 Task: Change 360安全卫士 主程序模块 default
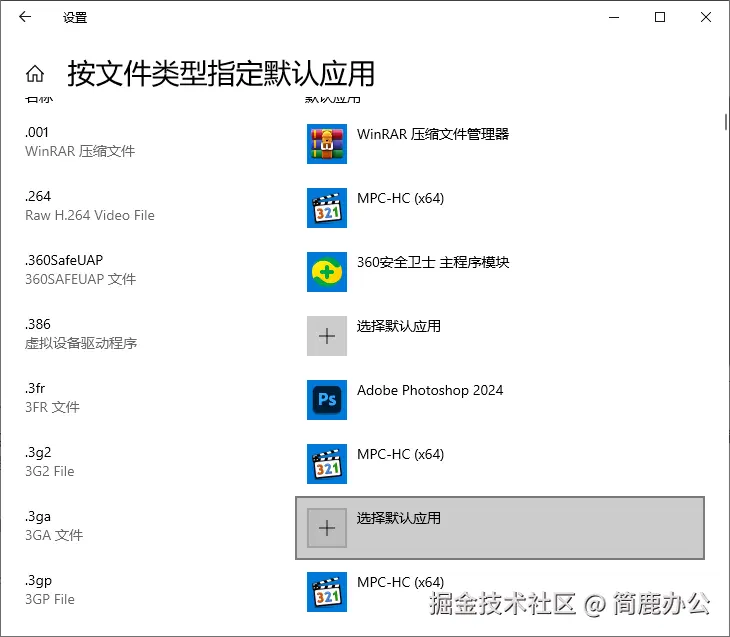pyautogui.click(x=433, y=262)
